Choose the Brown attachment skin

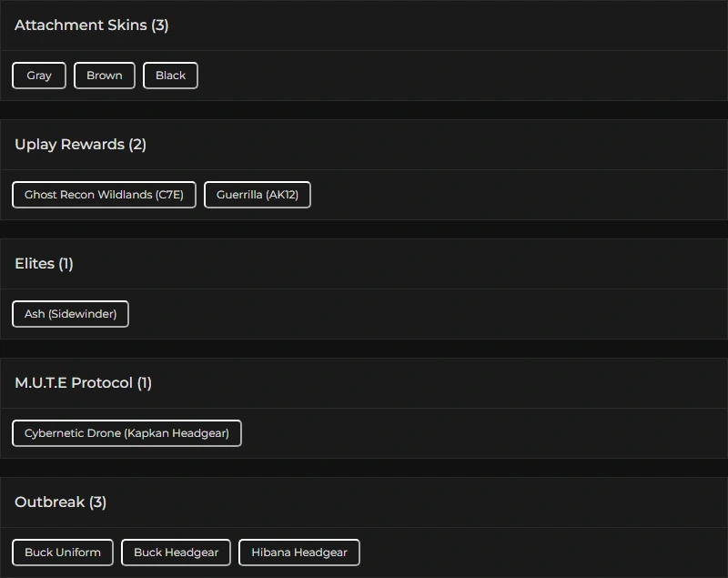pos(105,76)
